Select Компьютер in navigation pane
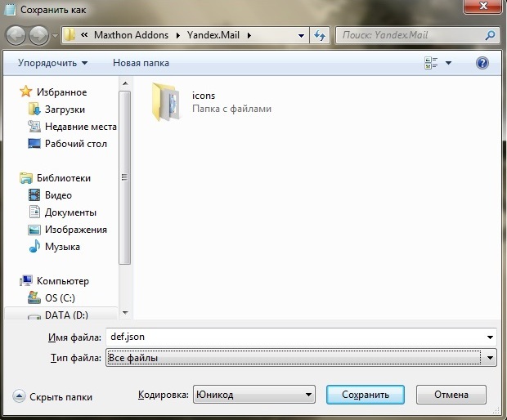507x420 pixels. [63, 281]
